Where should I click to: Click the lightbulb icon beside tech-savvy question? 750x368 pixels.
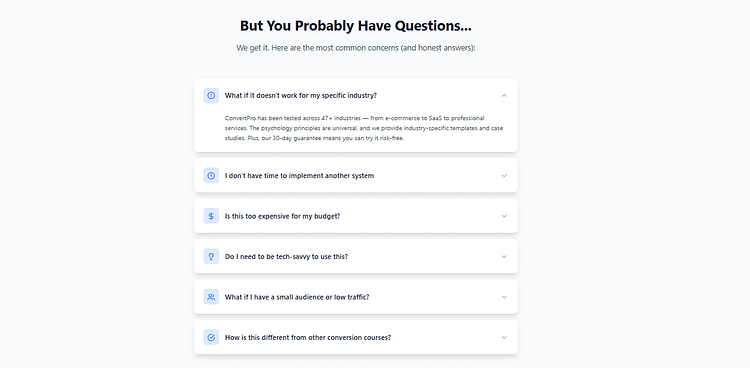(211, 256)
